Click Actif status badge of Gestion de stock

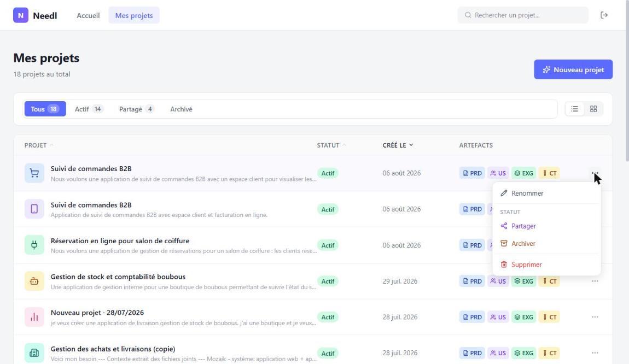(328, 281)
